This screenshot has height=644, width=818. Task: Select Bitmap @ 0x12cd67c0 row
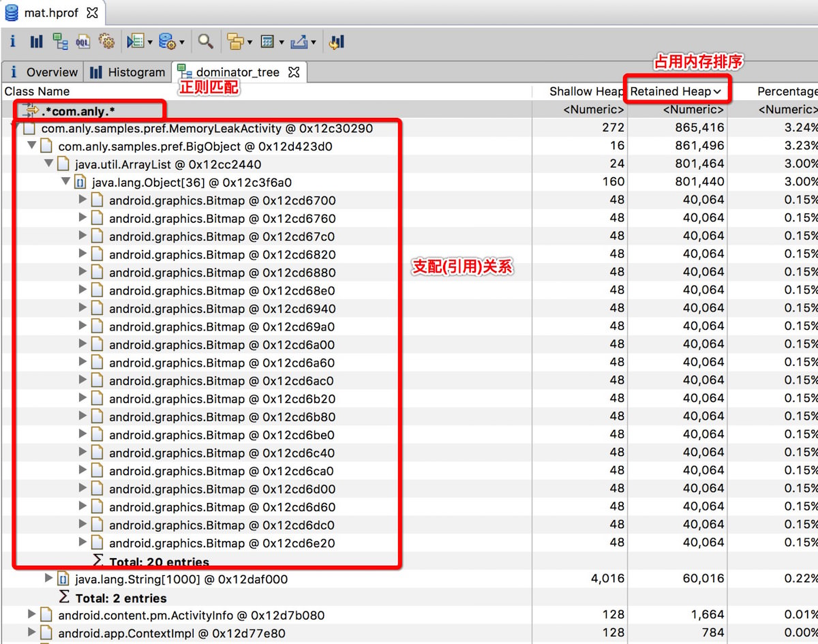(409, 236)
